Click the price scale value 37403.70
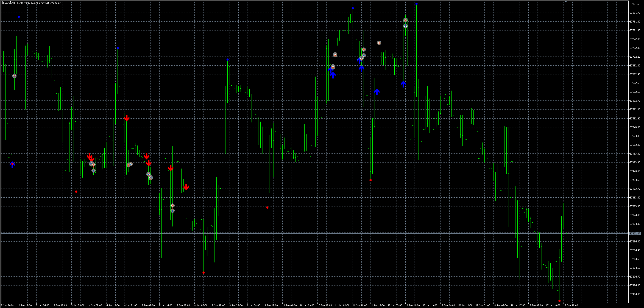The image size is (644, 308). pos(635,189)
